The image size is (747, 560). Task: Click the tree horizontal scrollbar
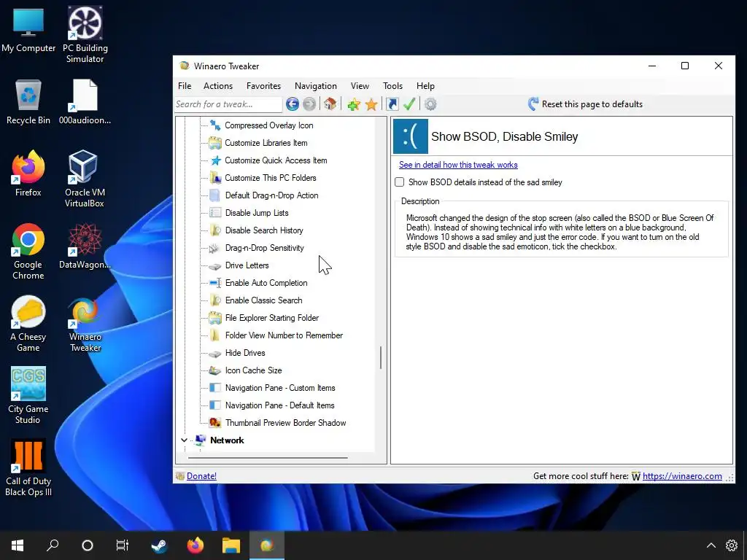click(268, 458)
